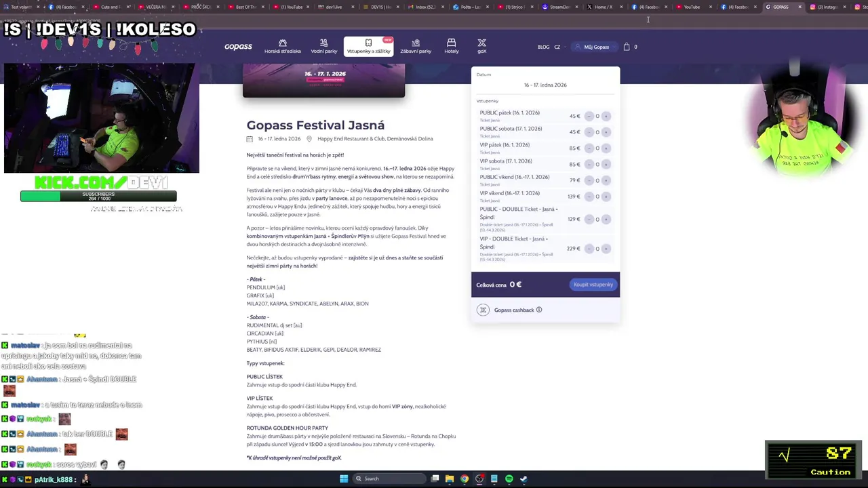This screenshot has width=868, height=488.
Task: Increase PUBLIC sobota ticket quantity
Action: click(606, 132)
